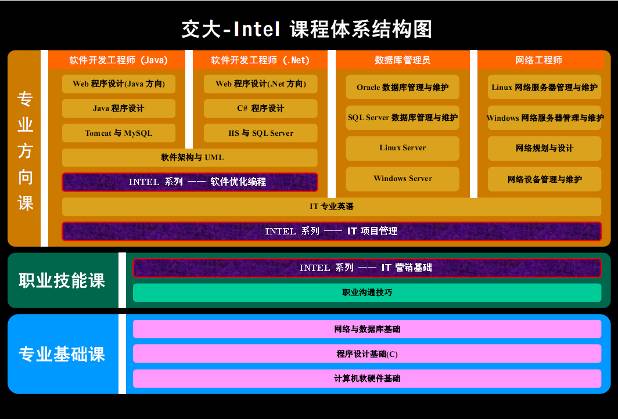
Task: Click the 程序设计基础(C) course bar
Action: [x=366, y=354]
